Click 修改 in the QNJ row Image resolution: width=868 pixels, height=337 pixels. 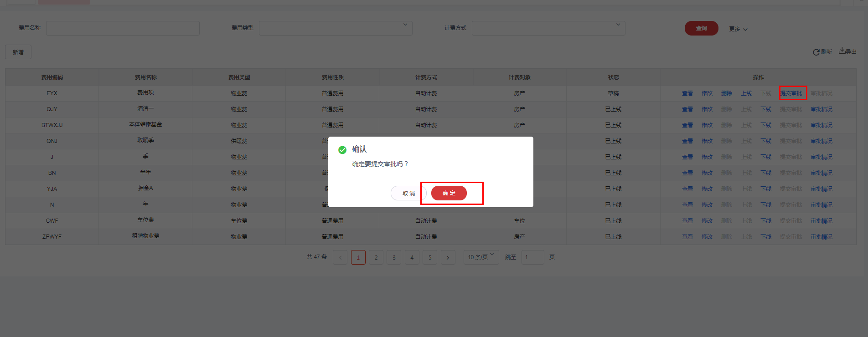[707, 141]
